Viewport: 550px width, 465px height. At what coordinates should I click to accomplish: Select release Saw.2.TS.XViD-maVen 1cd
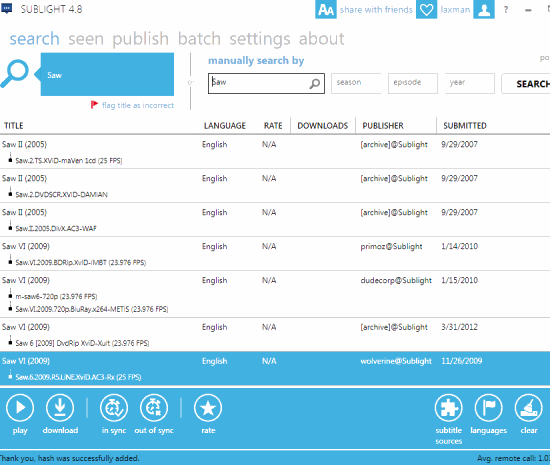coord(69,161)
